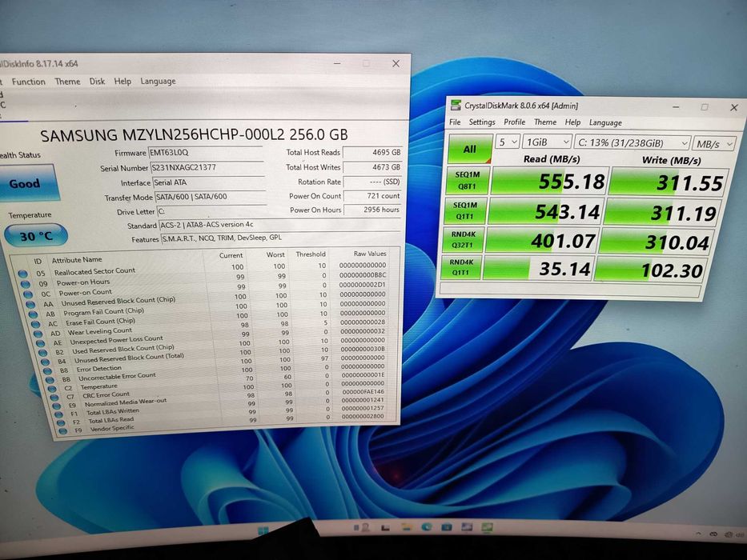Click the Power On Hours value 2956 hours
Screen dimensions: 747x560
(x=372, y=210)
